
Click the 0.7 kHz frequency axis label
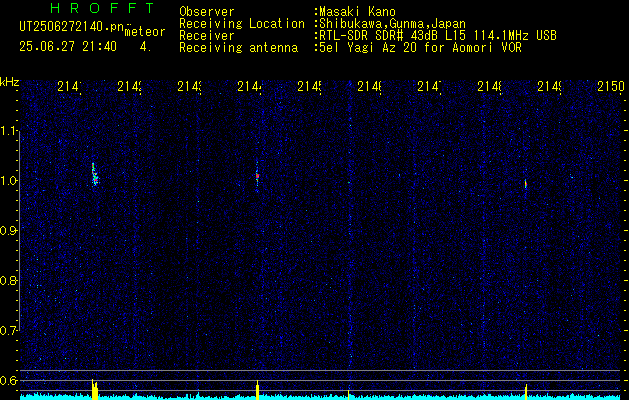tap(8, 331)
